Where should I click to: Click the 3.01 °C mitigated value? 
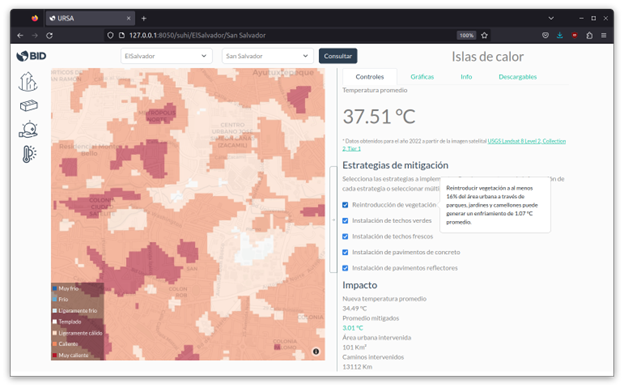pos(353,328)
